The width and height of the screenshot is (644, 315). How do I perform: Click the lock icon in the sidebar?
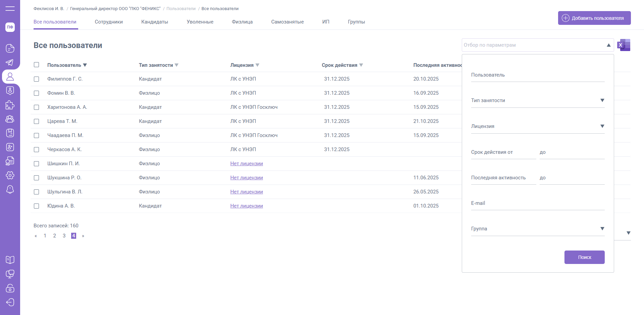pyautogui.click(x=10, y=288)
